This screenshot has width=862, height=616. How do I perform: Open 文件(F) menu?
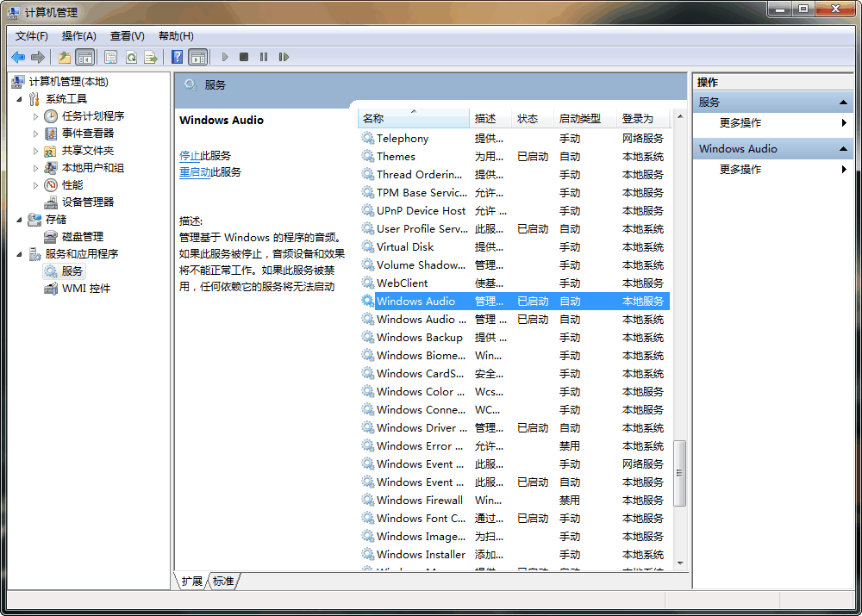click(31, 36)
